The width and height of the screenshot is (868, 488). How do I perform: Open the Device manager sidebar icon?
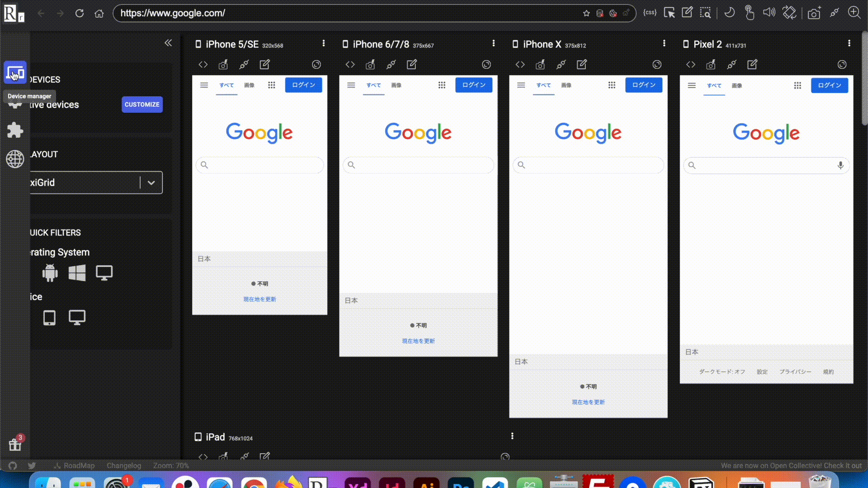pyautogui.click(x=15, y=73)
